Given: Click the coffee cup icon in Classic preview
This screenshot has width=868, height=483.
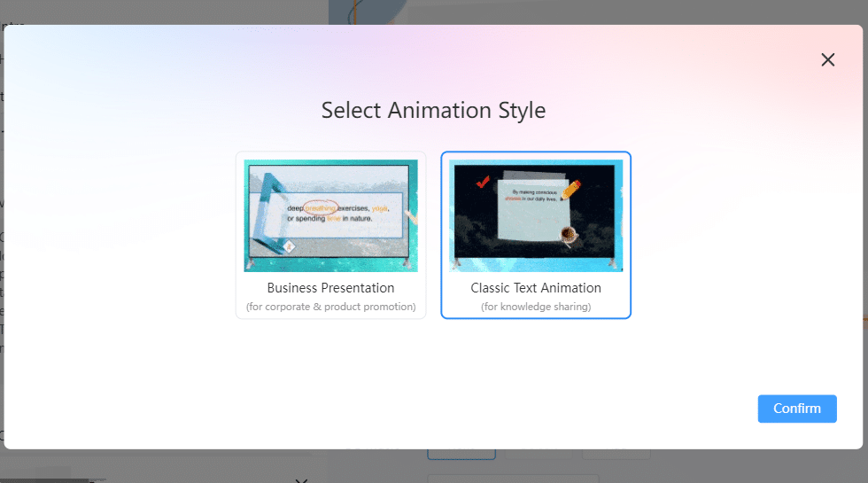Looking at the screenshot, I should coord(569,234).
